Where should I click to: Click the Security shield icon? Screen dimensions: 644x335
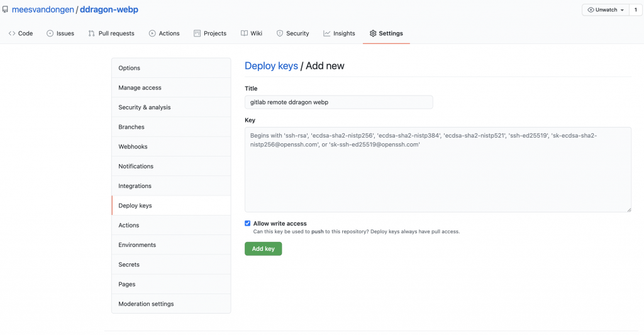280,33
